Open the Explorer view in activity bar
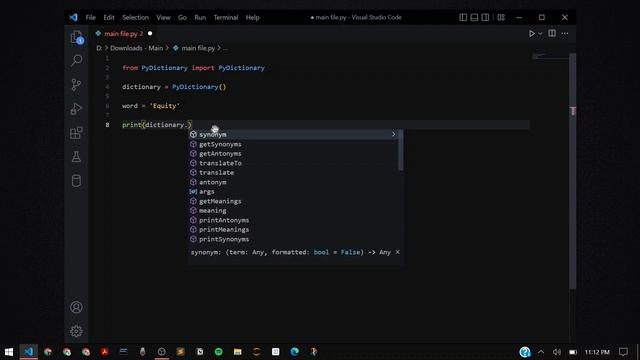The width and height of the screenshot is (640, 360). point(76,38)
